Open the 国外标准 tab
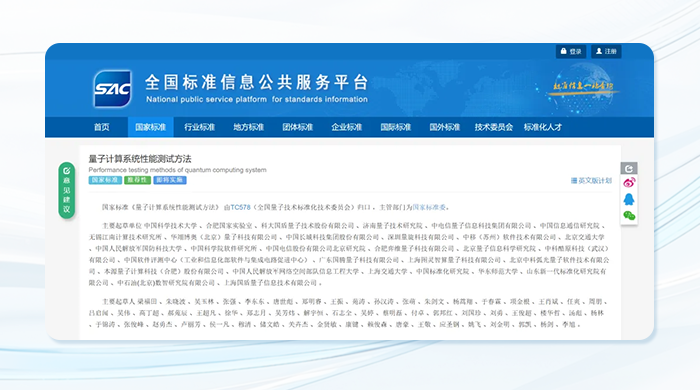700x390 pixels. coord(445,127)
